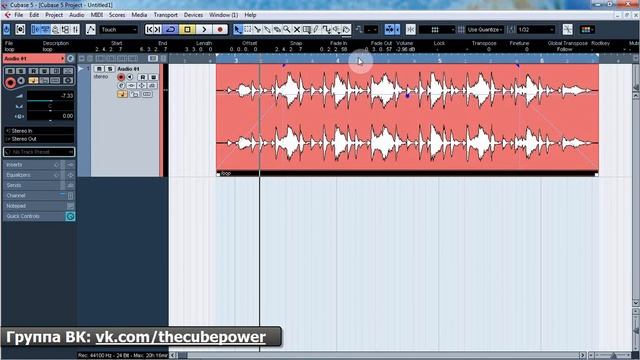Solo Audio 01 in the track list

(x=109, y=69)
